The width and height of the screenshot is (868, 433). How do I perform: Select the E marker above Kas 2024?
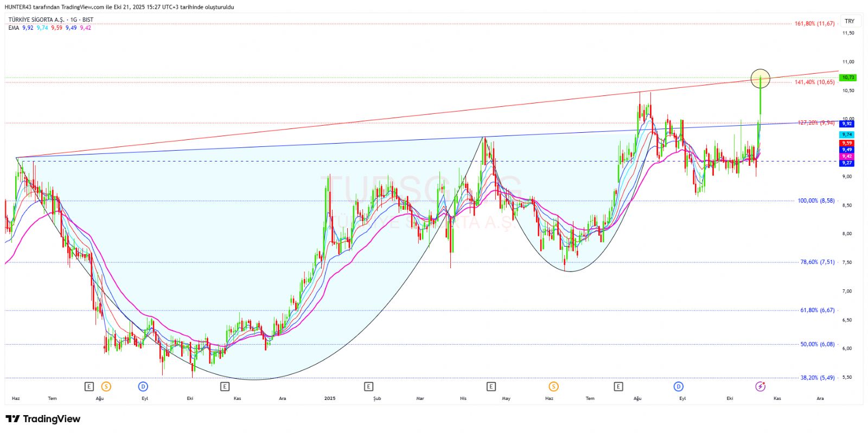click(x=225, y=386)
